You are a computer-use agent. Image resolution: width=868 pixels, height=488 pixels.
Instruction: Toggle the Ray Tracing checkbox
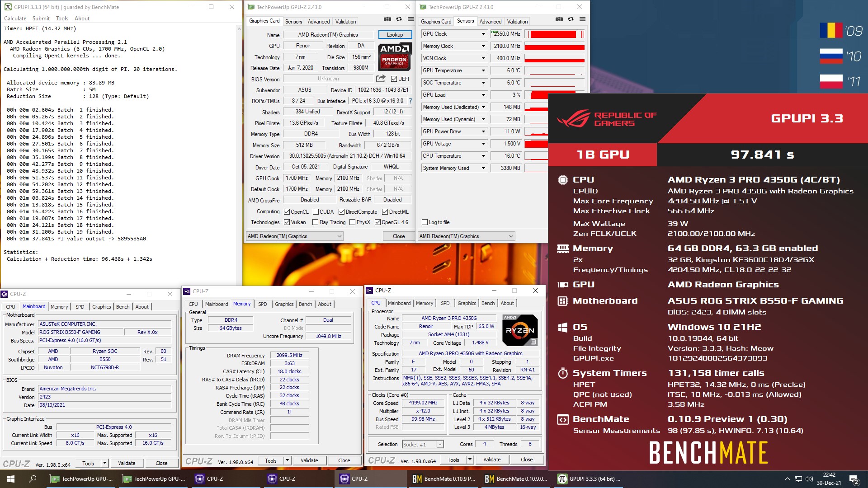[x=315, y=222]
